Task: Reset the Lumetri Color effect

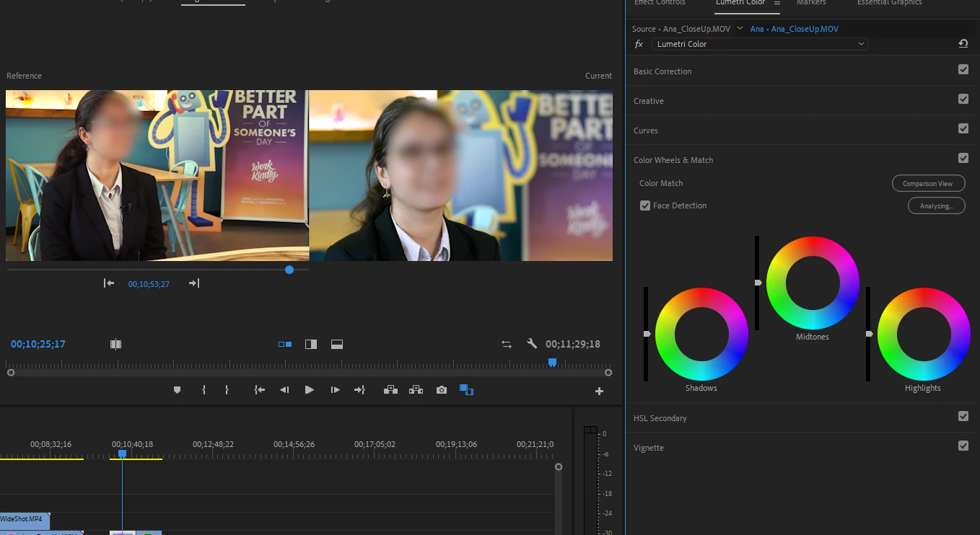Action: tap(963, 44)
